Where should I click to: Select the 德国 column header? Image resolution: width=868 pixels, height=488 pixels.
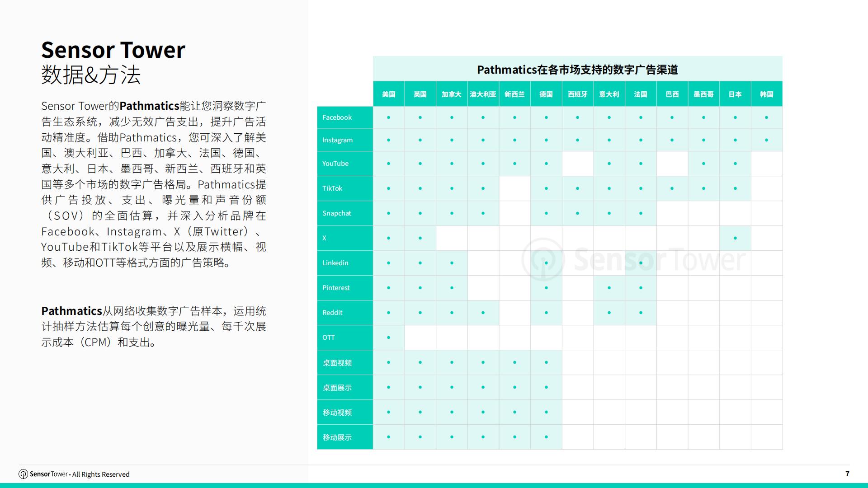pyautogui.click(x=546, y=94)
